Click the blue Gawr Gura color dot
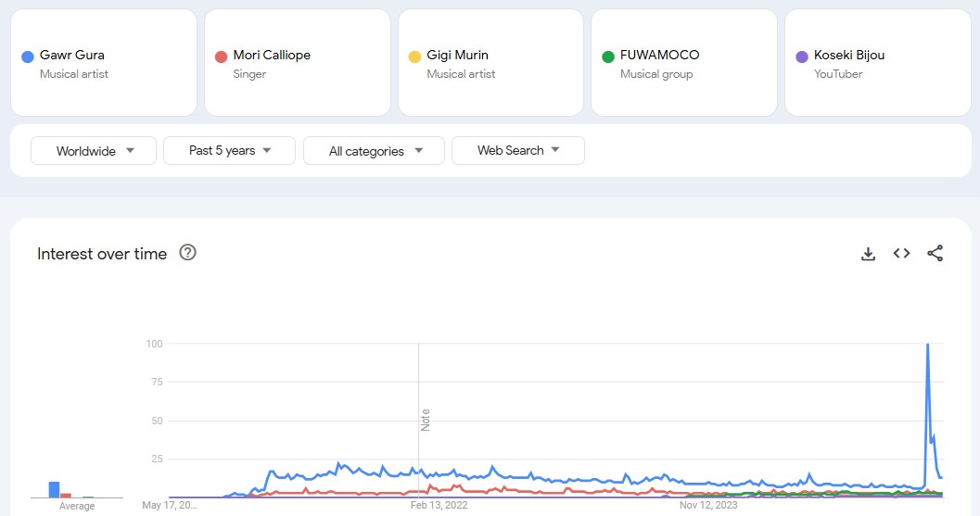 (x=28, y=57)
